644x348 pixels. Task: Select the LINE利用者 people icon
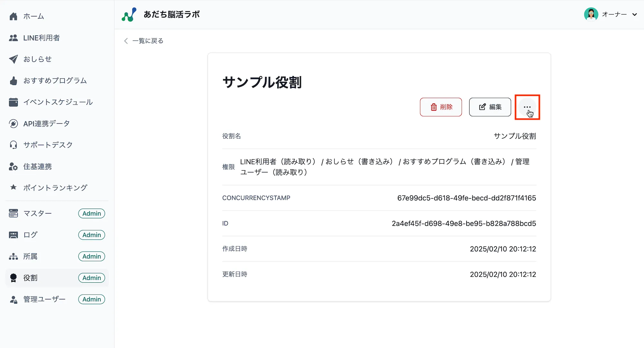14,38
